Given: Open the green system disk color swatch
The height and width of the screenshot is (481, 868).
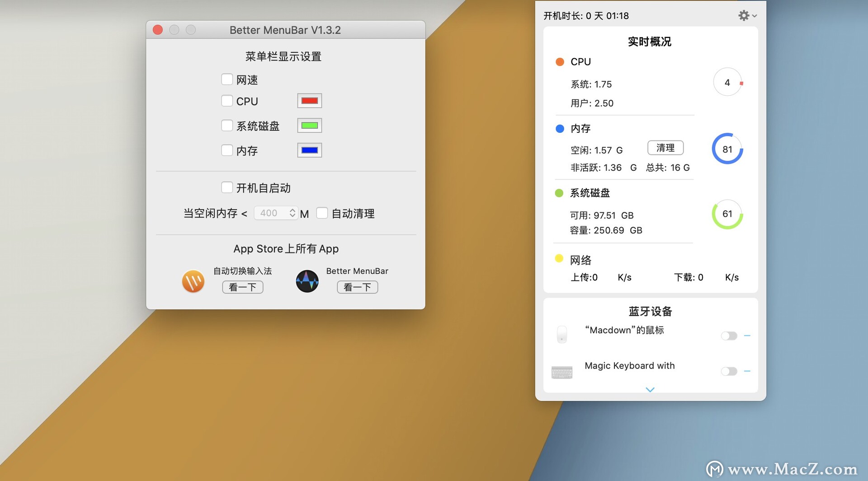Looking at the screenshot, I should [x=310, y=126].
